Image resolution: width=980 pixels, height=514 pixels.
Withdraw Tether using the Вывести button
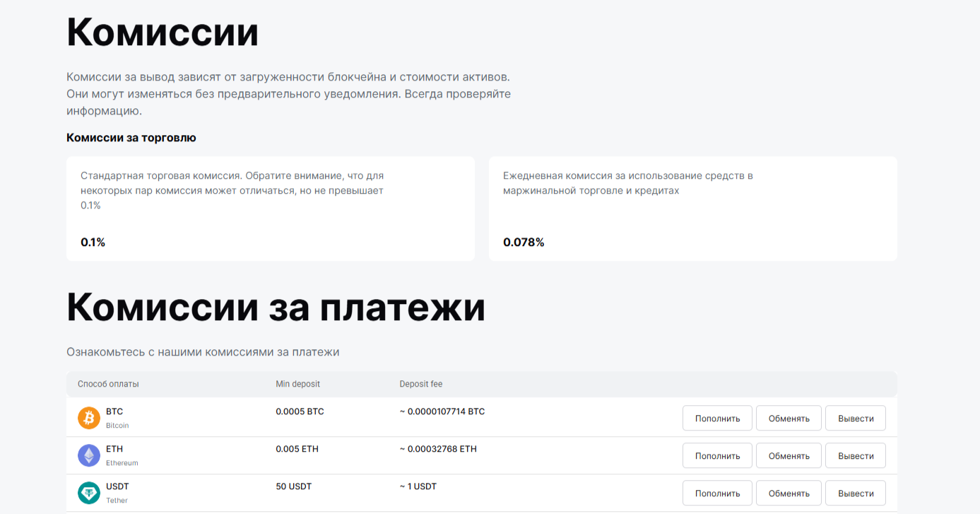[856, 493]
